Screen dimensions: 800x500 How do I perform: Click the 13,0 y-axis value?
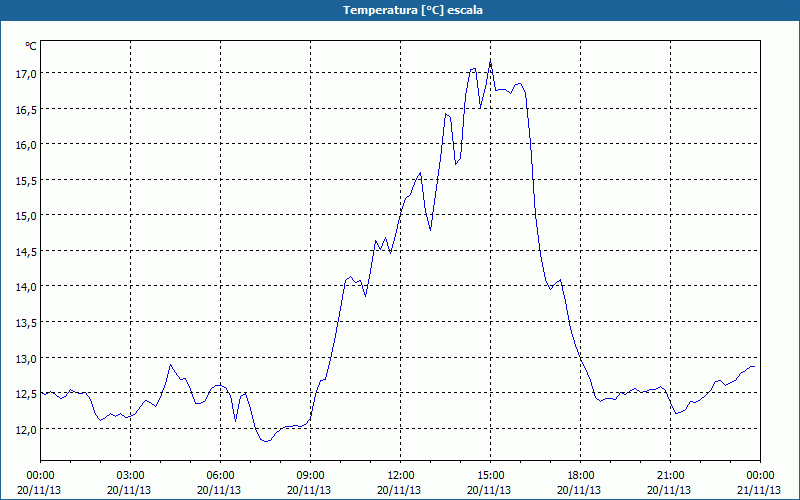[27, 359]
